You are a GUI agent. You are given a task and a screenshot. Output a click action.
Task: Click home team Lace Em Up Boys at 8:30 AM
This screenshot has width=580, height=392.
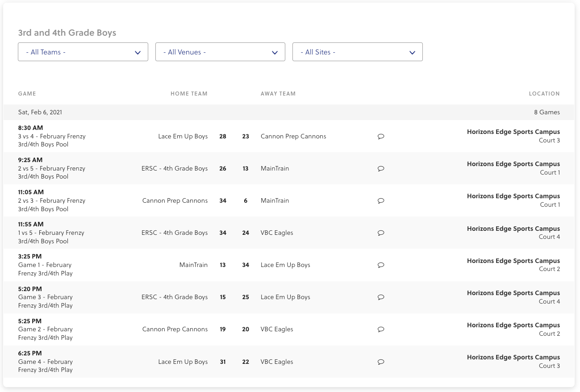point(183,136)
